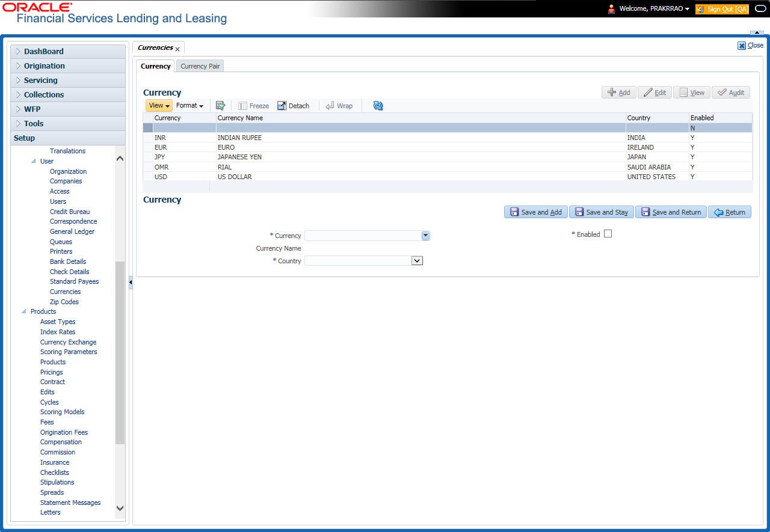Viewport: 770px width, 532px height.
Task: Expand the Origination section
Action: pyautogui.click(x=68, y=66)
